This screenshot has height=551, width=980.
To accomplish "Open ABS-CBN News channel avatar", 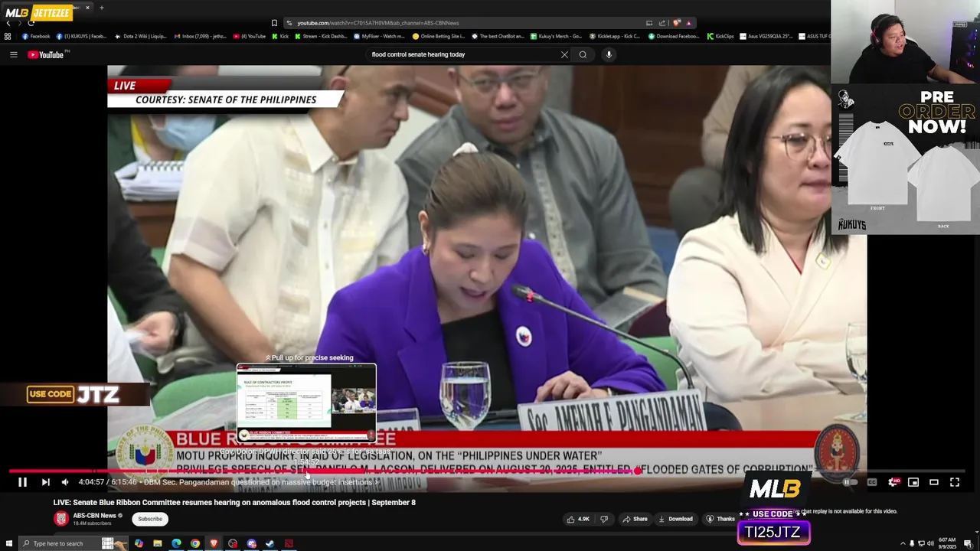I will tap(61, 519).
